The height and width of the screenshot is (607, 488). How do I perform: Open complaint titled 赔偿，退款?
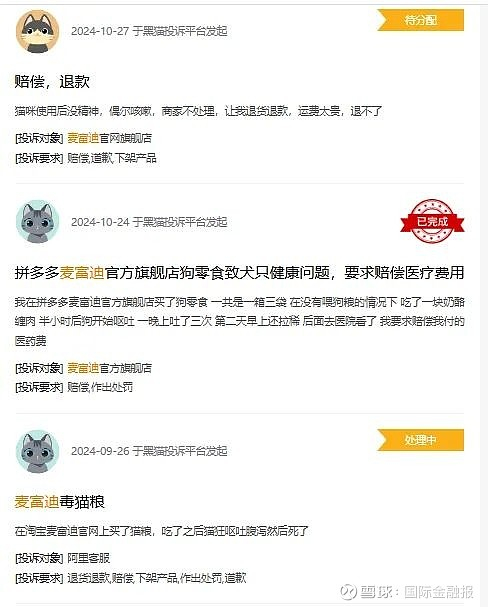(52, 82)
